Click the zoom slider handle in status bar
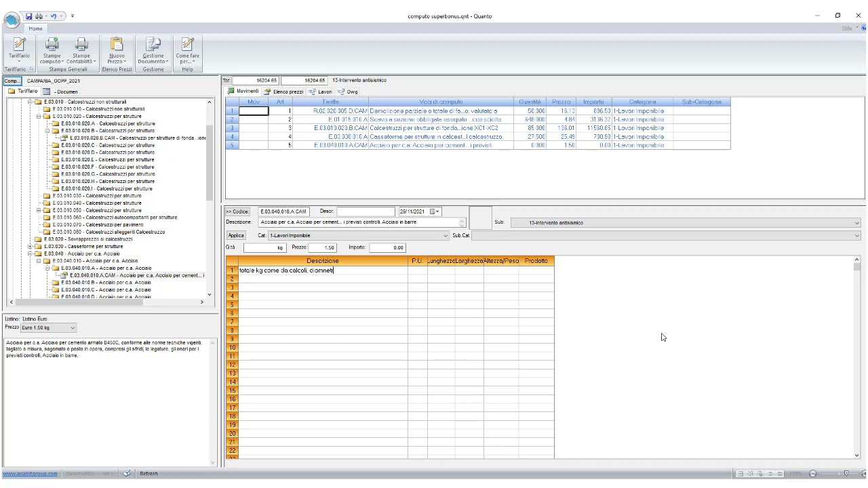The image size is (868, 488). pos(846,474)
